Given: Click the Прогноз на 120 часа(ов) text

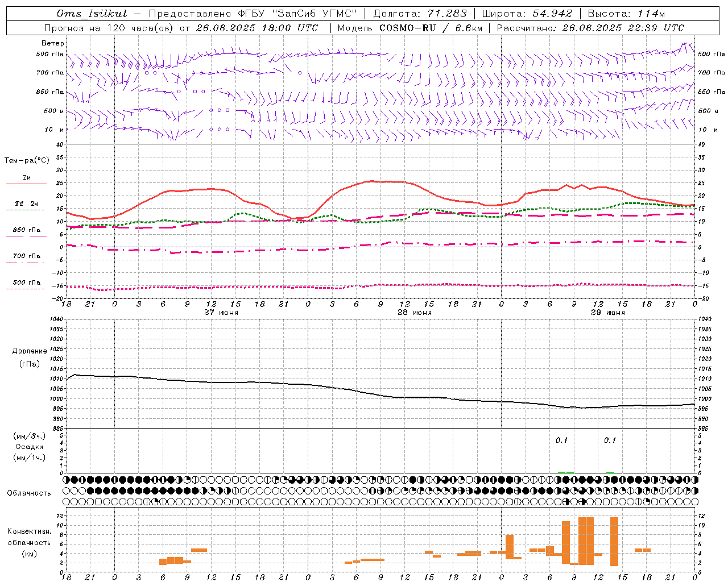Looking at the screenshot, I should pos(109,28).
